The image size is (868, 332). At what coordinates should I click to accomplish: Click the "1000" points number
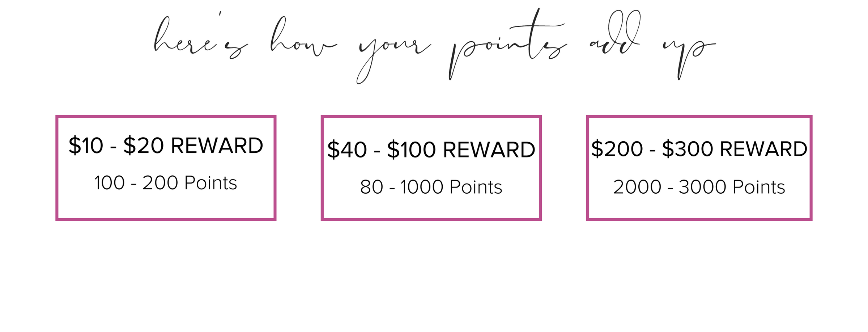[422, 187]
